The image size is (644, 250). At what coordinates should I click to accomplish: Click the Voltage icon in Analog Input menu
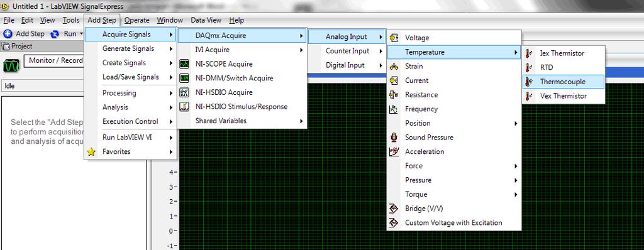click(394, 38)
